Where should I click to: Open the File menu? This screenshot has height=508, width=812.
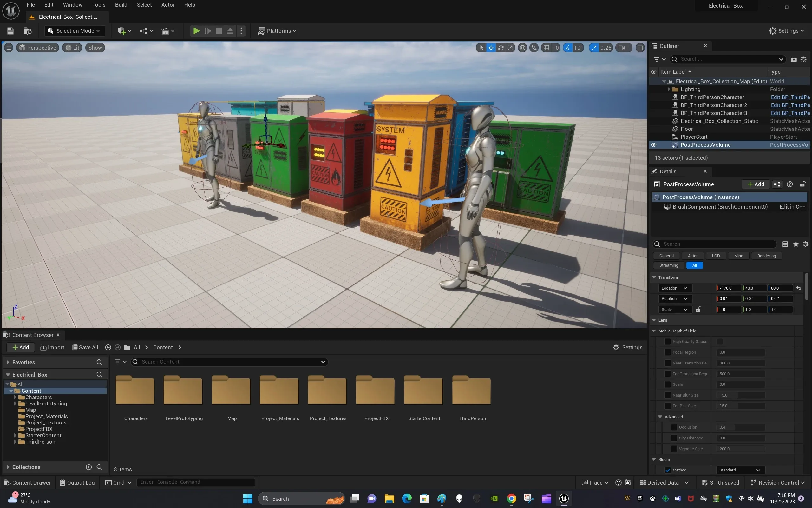click(30, 5)
